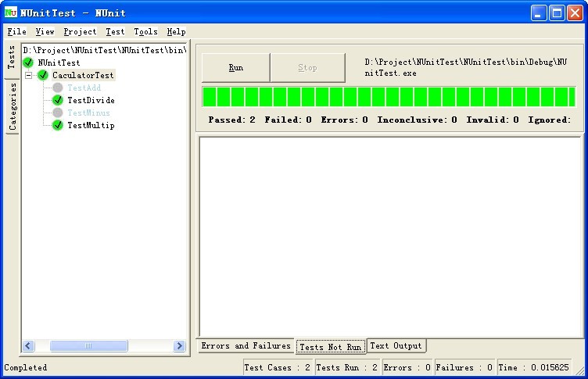The image size is (588, 379).
Task: Switch to the Errors and Failures tab
Action: [x=246, y=346]
